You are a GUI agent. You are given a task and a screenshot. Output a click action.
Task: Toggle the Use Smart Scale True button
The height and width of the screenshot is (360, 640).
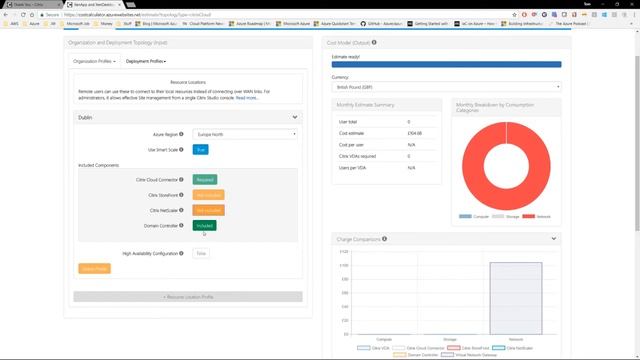pos(200,149)
